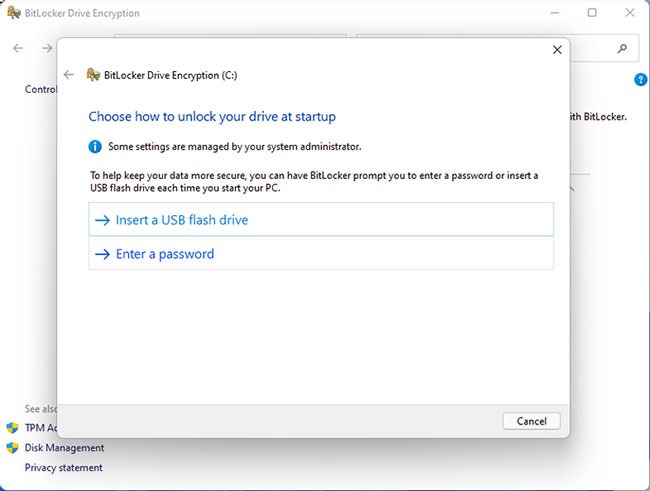Click the blue info icon near administrator notice
This screenshot has height=491, width=650.
(95, 146)
